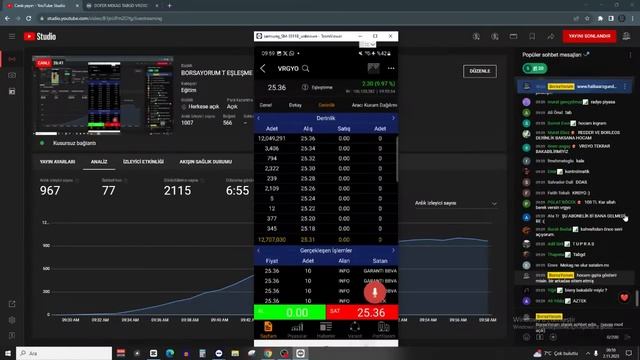Select the second Chrome tab in browser
Screen dimensions: 640x360
pyautogui.click(x=121, y=6)
